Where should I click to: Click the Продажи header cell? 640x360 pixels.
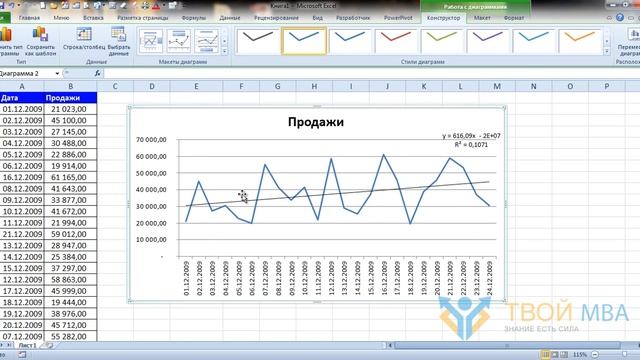71,98
